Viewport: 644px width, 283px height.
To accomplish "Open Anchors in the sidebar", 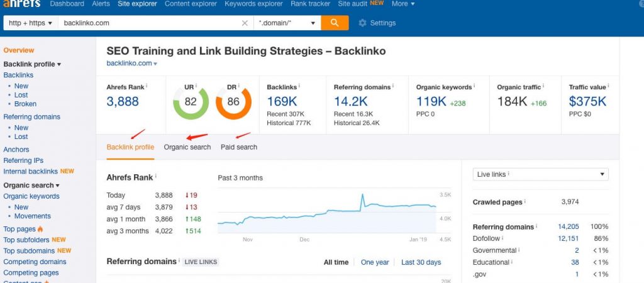I will tap(16, 150).
